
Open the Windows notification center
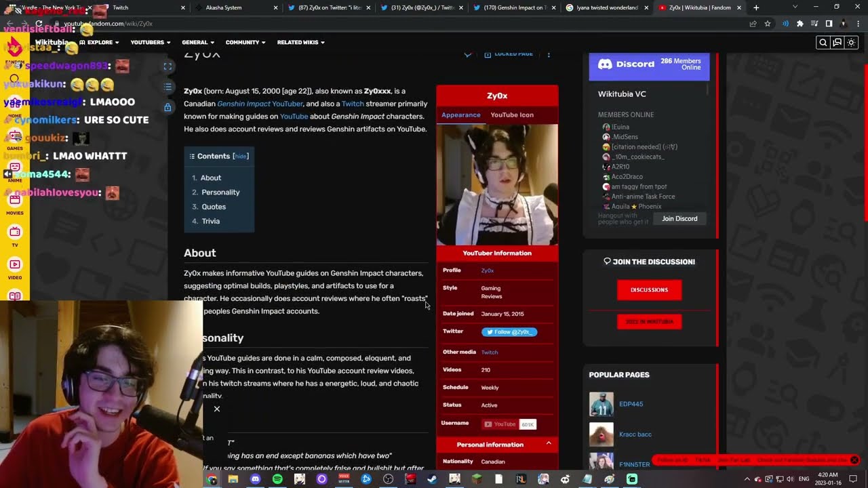[853, 479]
